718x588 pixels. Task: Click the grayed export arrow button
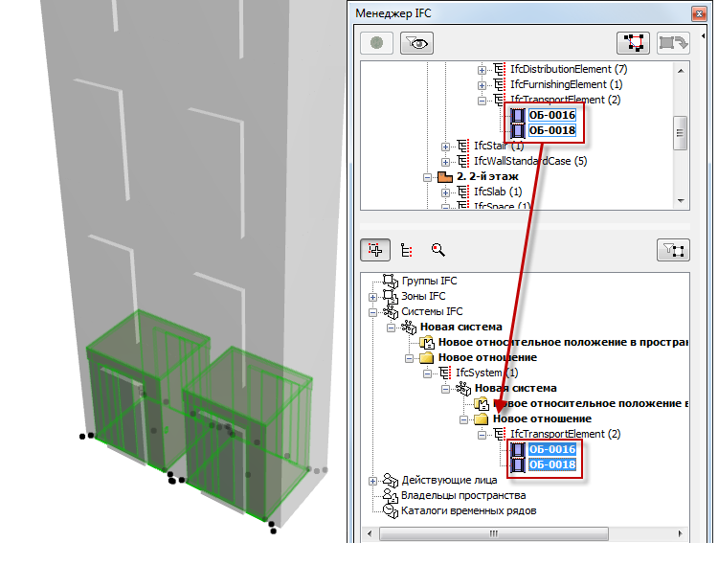673,43
